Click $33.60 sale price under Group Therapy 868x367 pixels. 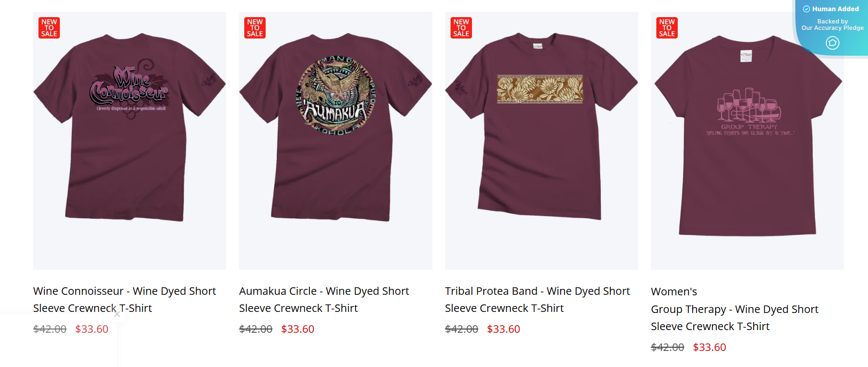[709, 347]
